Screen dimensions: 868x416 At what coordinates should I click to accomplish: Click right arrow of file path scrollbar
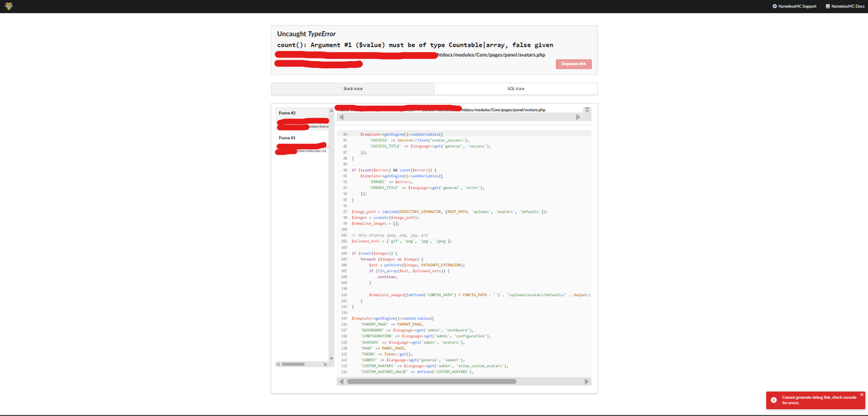[578, 117]
